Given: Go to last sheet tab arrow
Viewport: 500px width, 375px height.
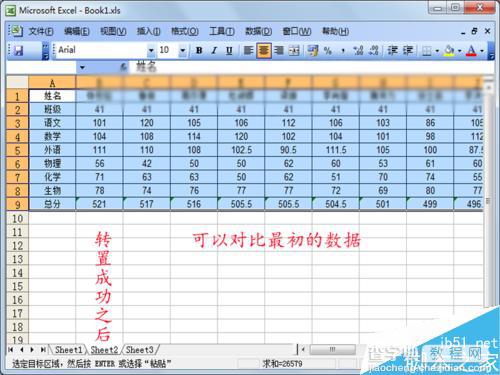Looking at the screenshot, I should tap(43, 350).
